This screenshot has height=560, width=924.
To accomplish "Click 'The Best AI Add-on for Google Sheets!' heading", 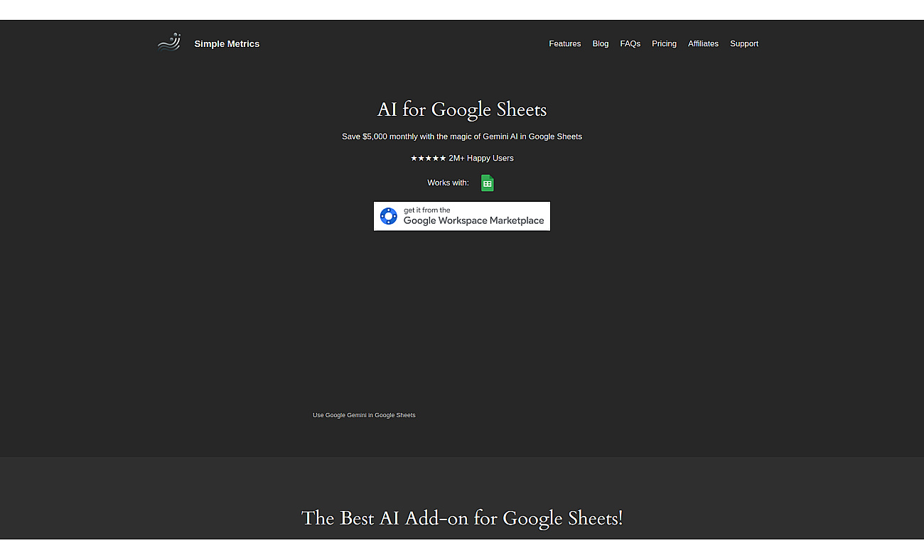I will pos(462,518).
